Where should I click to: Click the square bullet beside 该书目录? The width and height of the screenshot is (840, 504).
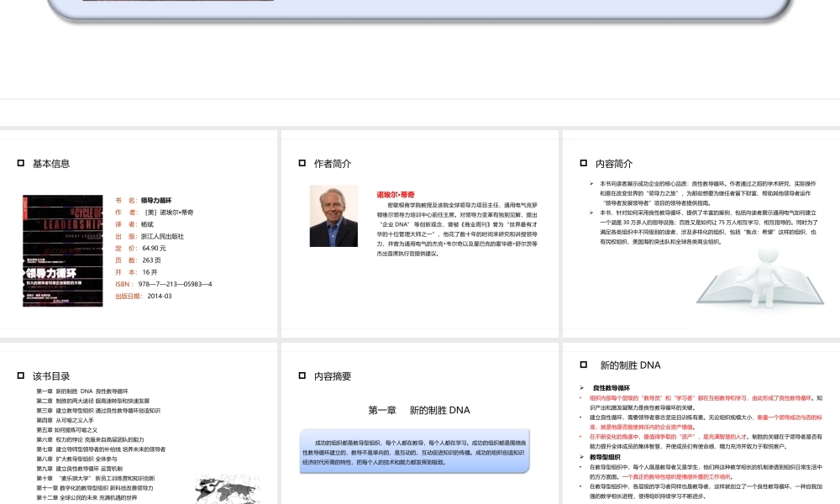point(21,375)
